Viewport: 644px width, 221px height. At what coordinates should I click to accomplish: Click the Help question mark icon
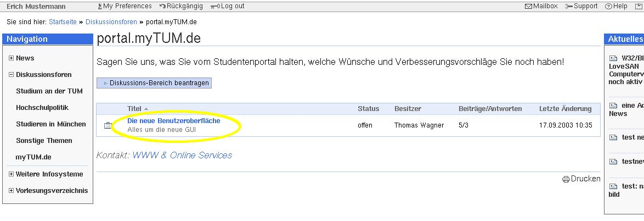tap(608, 7)
